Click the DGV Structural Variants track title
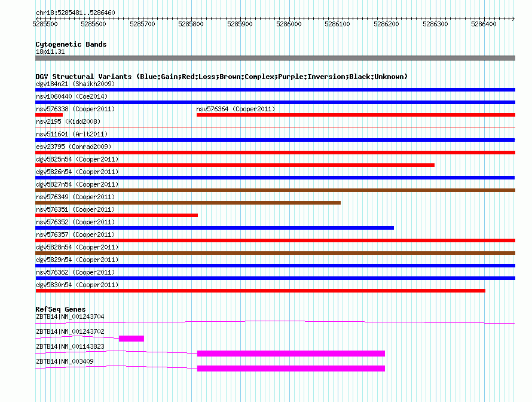532x402 pixels. tap(221, 77)
